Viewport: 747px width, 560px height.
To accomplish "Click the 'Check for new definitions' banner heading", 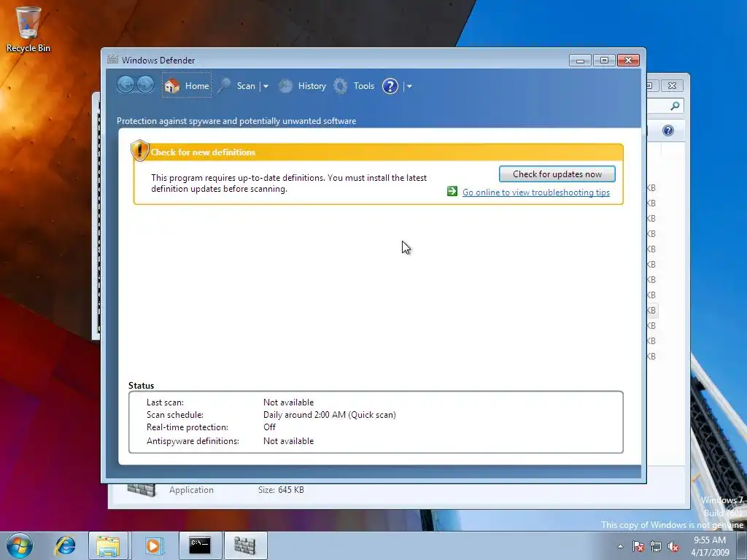I will click(x=203, y=152).
